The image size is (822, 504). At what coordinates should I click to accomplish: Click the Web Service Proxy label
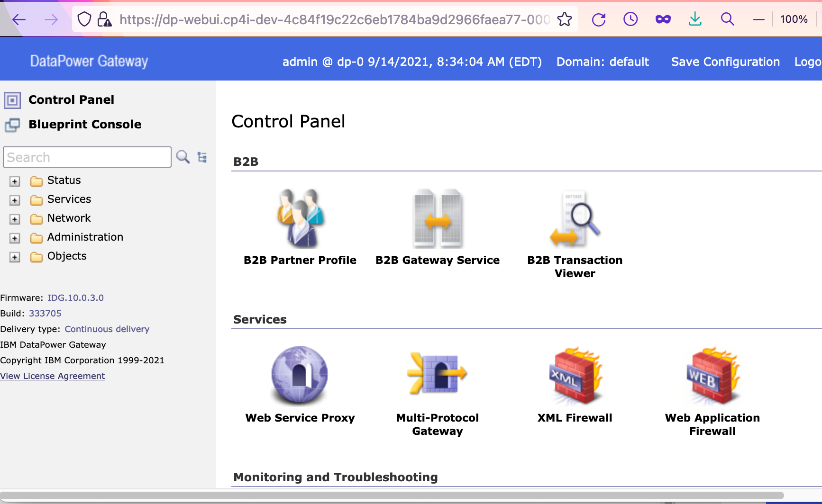click(300, 418)
